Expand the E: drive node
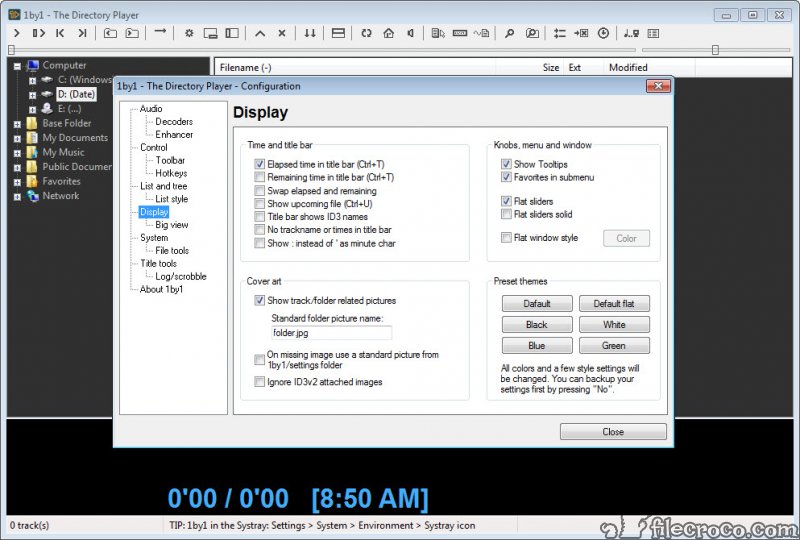The image size is (800, 540). tap(32, 109)
